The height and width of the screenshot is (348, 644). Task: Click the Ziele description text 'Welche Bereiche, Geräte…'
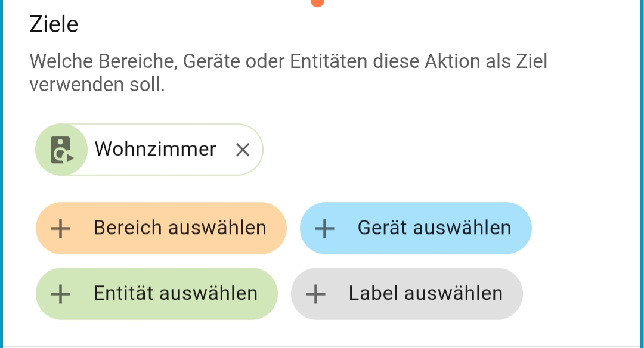(288, 61)
